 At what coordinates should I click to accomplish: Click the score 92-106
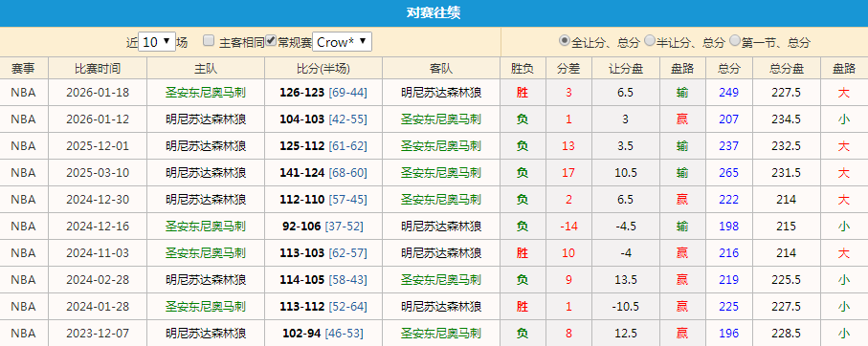301,227
